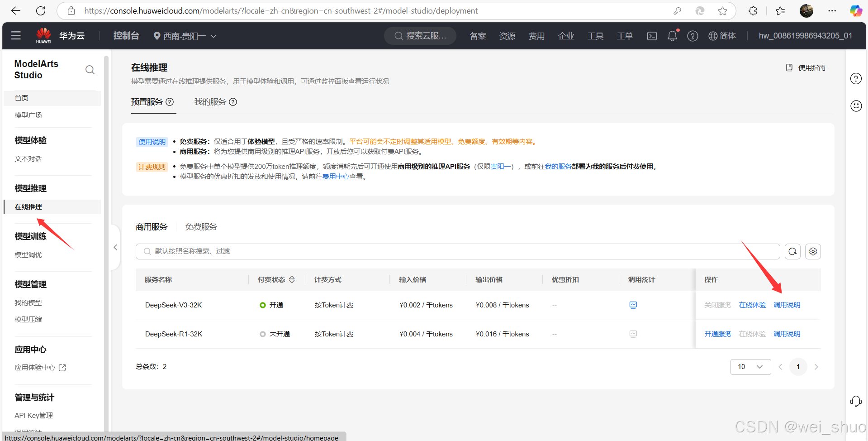The image size is (868, 441).
Task: Open the usage chart icon for DeepSeek-V3-32K
Action: 633,305
